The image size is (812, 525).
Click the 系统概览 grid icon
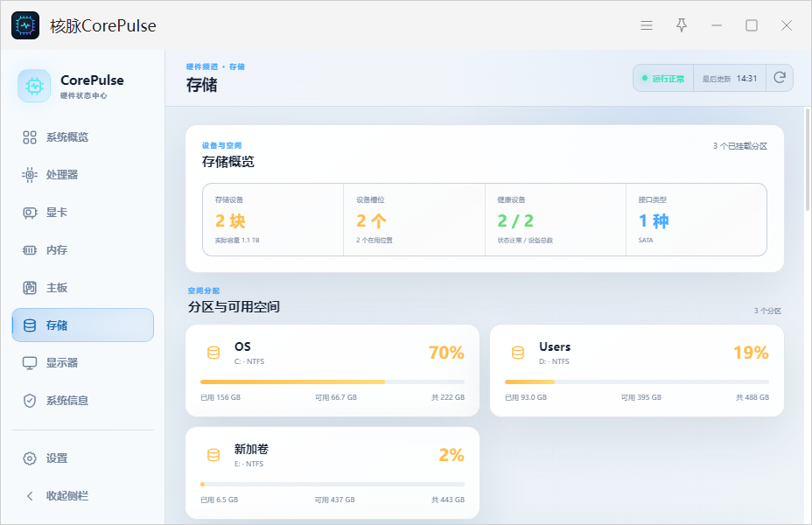tap(30, 137)
